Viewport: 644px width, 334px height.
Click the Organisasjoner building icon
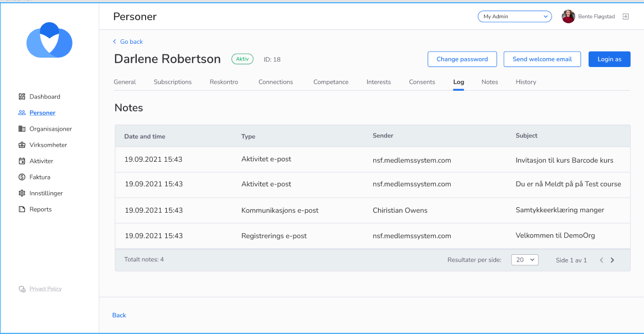(22, 129)
